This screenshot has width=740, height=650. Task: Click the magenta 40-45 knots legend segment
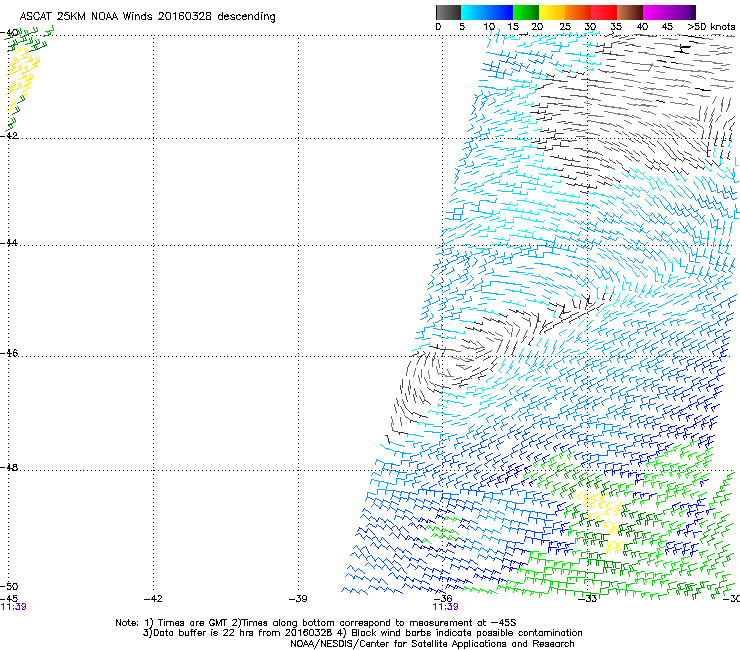coord(656,12)
